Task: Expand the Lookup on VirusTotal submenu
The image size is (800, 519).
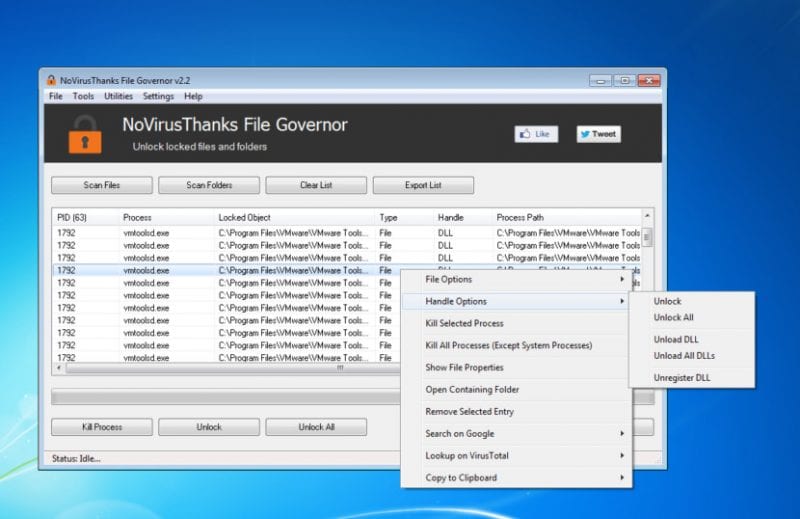Action: pos(516,456)
